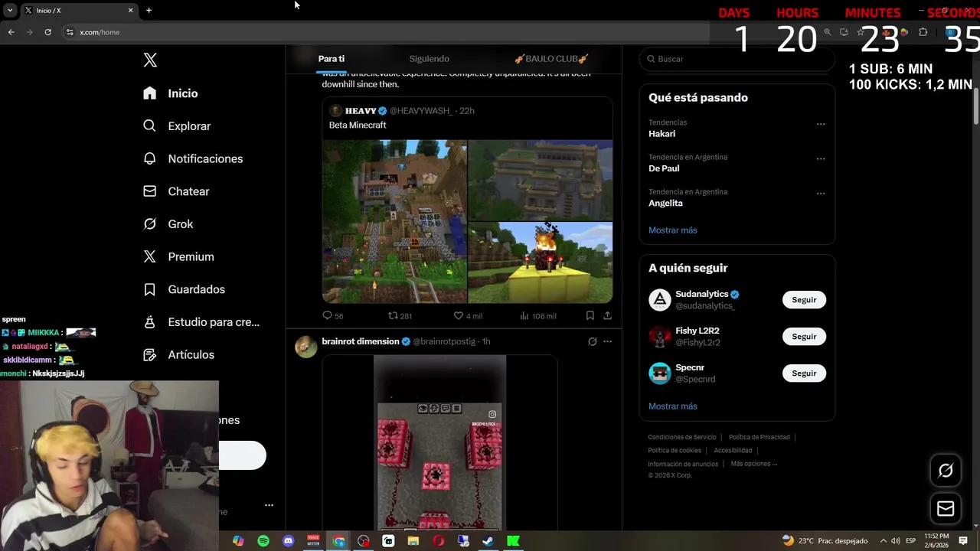Open the De Paul trending topic
The height and width of the screenshot is (551, 980).
click(x=664, y=168)
